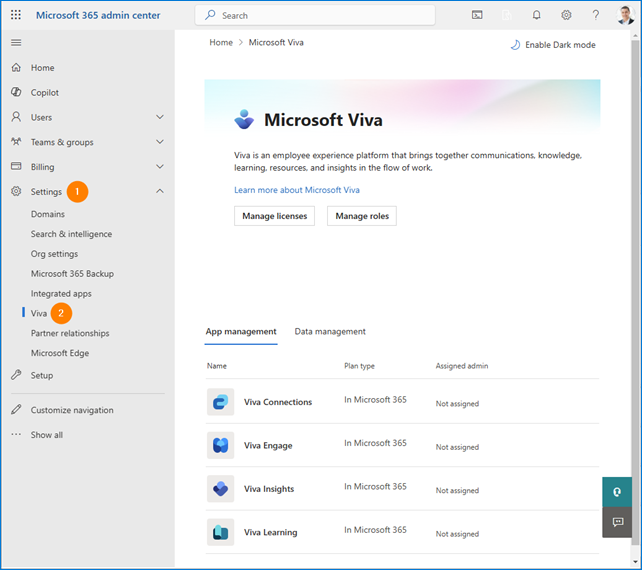
Task: Expand the Users section chevron
Action: pos(160,117)
